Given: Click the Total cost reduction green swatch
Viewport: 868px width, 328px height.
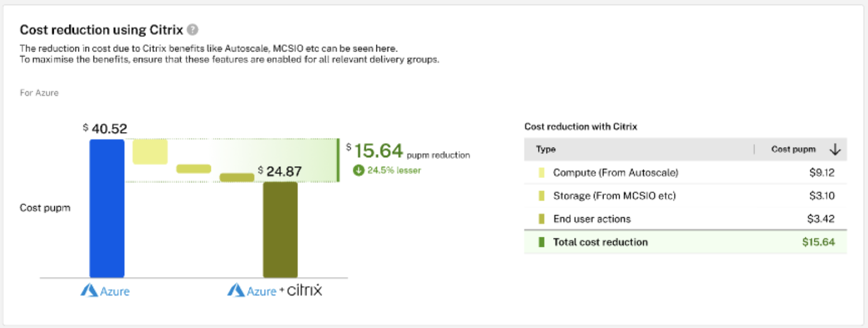Looking at the screenshot, I should click(x=541, y=242).
